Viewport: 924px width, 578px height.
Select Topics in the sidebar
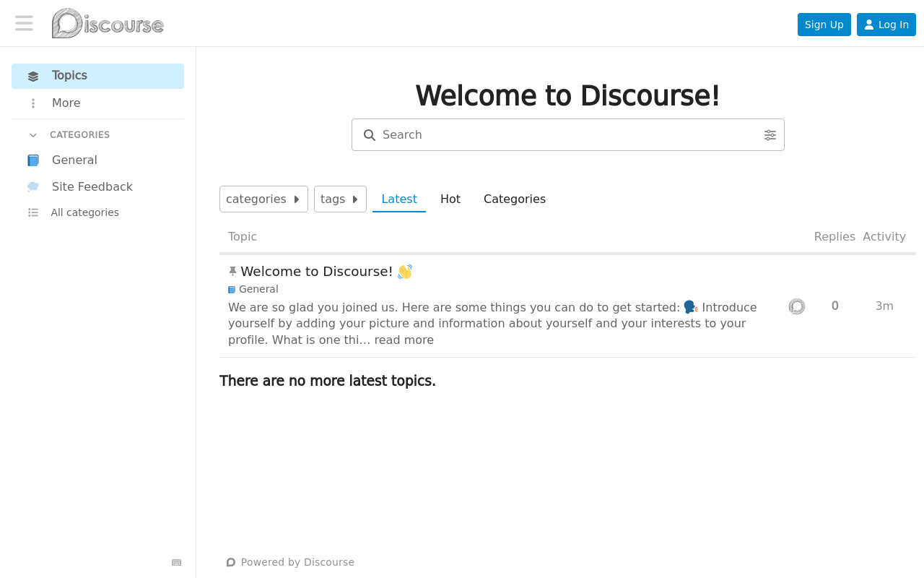click(97, 76)
